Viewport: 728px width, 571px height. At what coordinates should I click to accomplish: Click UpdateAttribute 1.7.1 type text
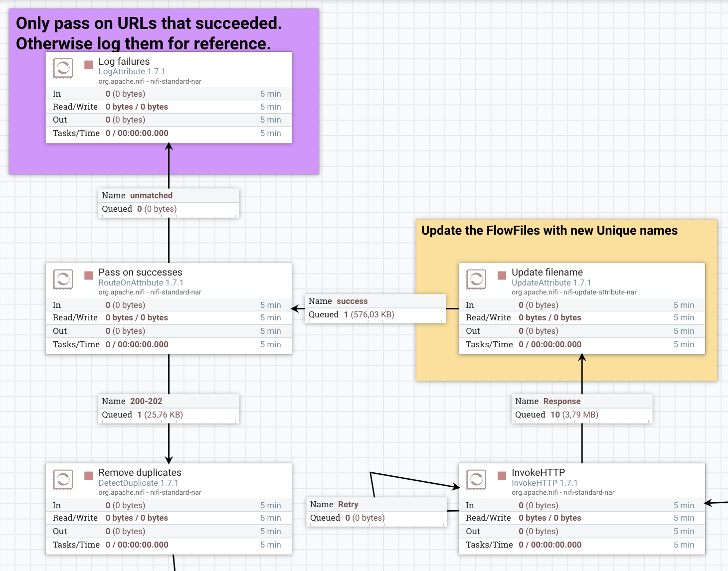pos(551,283)
